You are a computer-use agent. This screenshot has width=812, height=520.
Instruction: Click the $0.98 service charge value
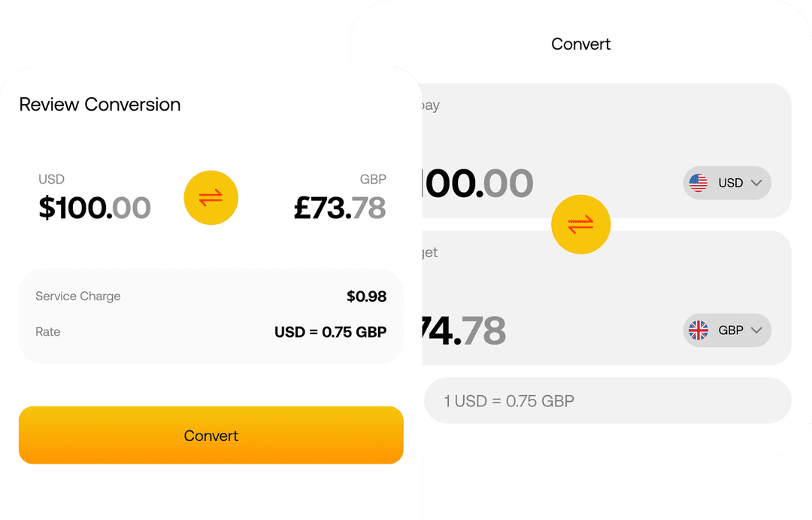point(366,296)
